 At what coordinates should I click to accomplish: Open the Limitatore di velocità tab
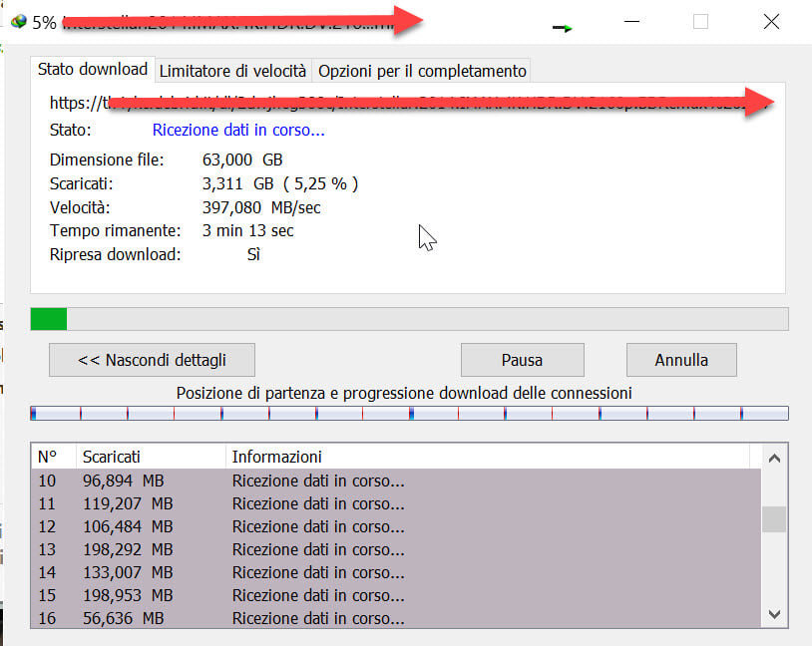pyautogui.click(x=232, y=71)
